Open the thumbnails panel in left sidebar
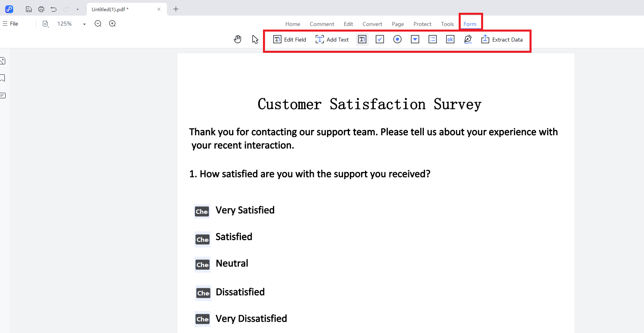This screenshot has width=644, height=333. pos(2,61)
